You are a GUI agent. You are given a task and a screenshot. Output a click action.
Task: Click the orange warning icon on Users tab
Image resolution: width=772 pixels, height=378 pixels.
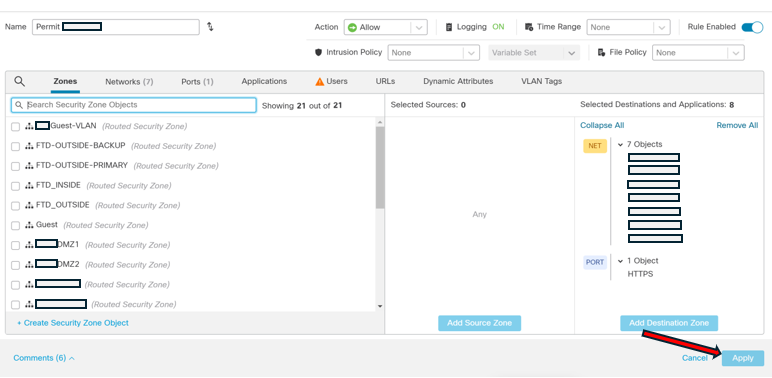click(x=320, y=82)
